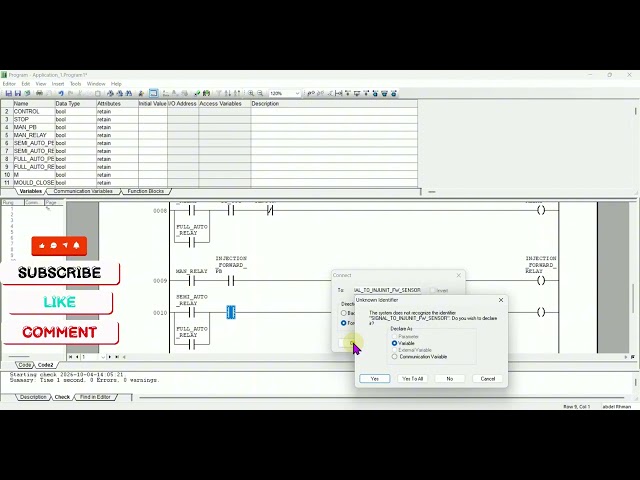Choose the Variable radio option
The height and width of the screenshot is (480, 640).
point(394,343)
